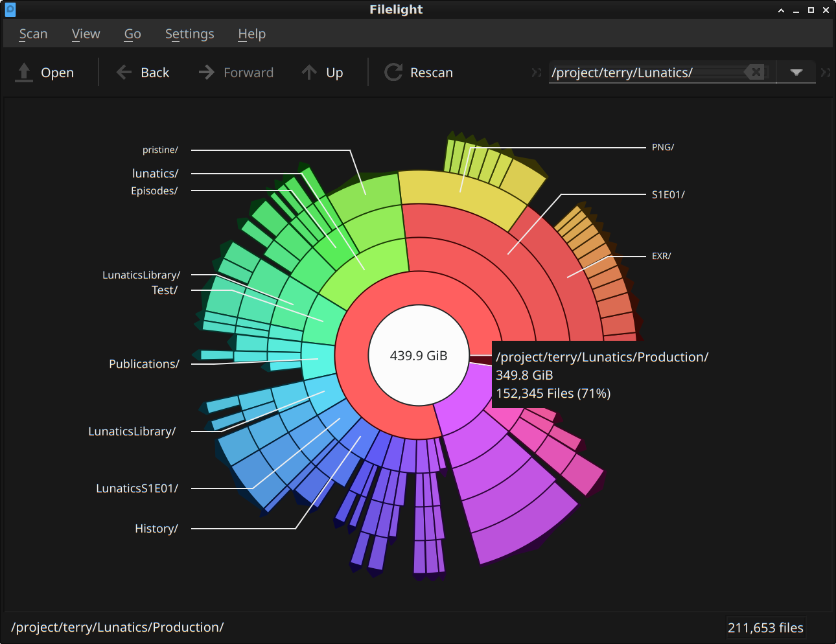Viewport: 836px width, 644px height.
Task: Keep window above others button
Action: 781,10
